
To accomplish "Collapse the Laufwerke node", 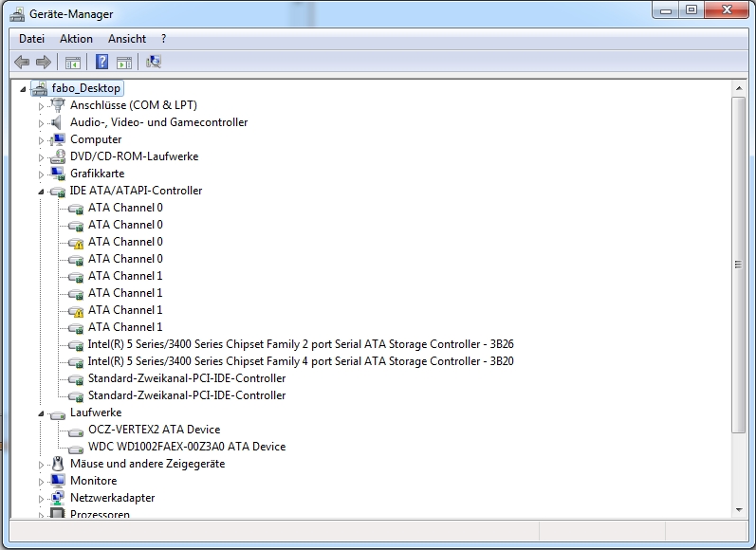I will pos(41,413).
